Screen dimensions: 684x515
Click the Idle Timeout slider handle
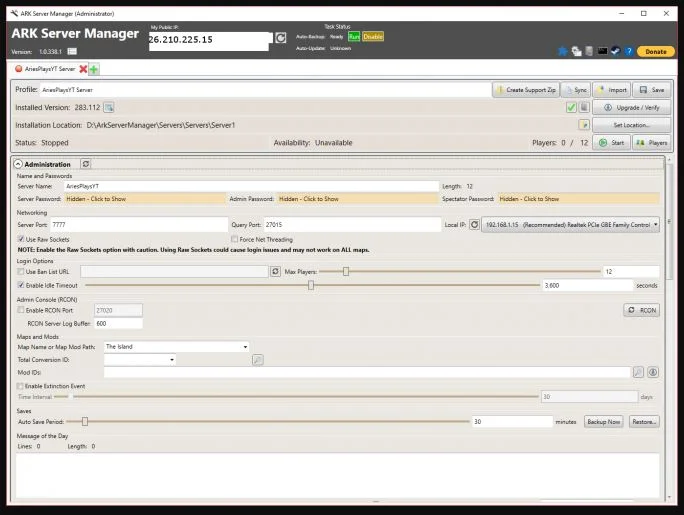[311, 285]
